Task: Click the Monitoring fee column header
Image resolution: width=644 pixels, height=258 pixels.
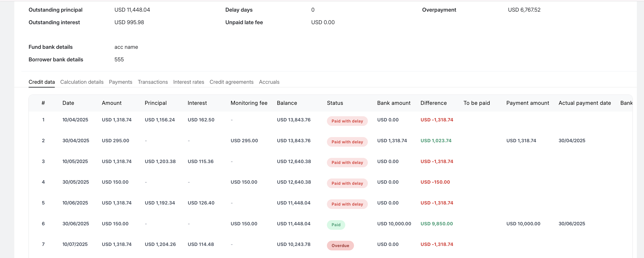Action: pos(249,103)
